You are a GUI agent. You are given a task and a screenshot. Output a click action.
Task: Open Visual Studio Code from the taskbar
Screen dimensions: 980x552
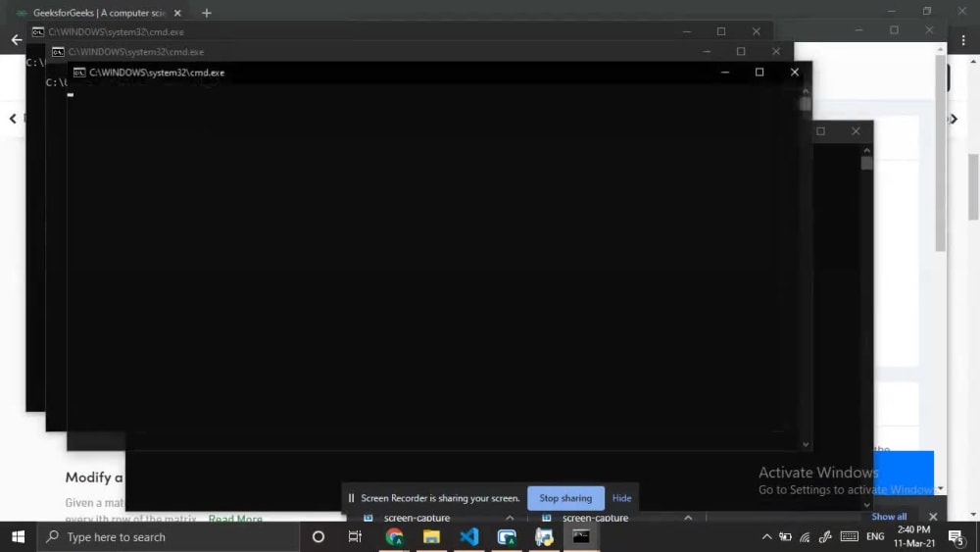(468, 537)
